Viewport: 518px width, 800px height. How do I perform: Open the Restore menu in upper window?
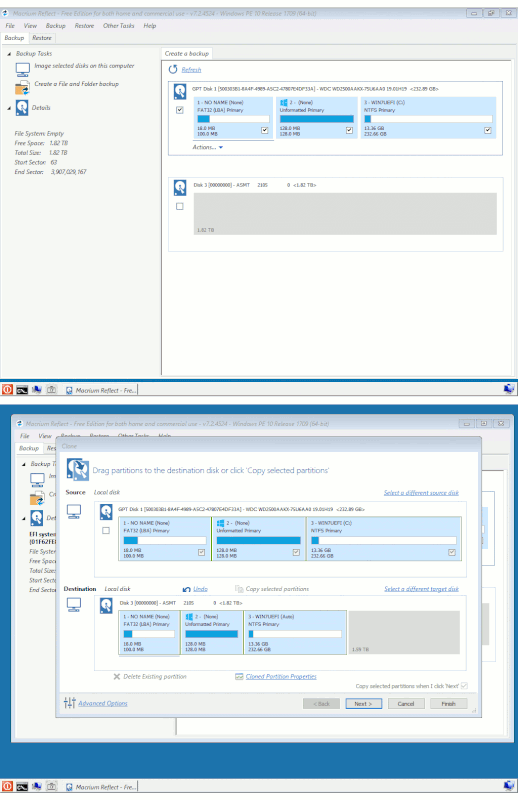pyautogui.click(x=84, y=26)
